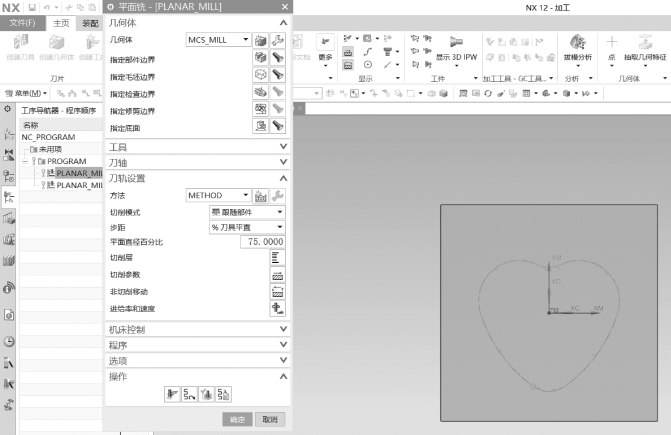Open the cutting parameters icon

pos(278,274)
